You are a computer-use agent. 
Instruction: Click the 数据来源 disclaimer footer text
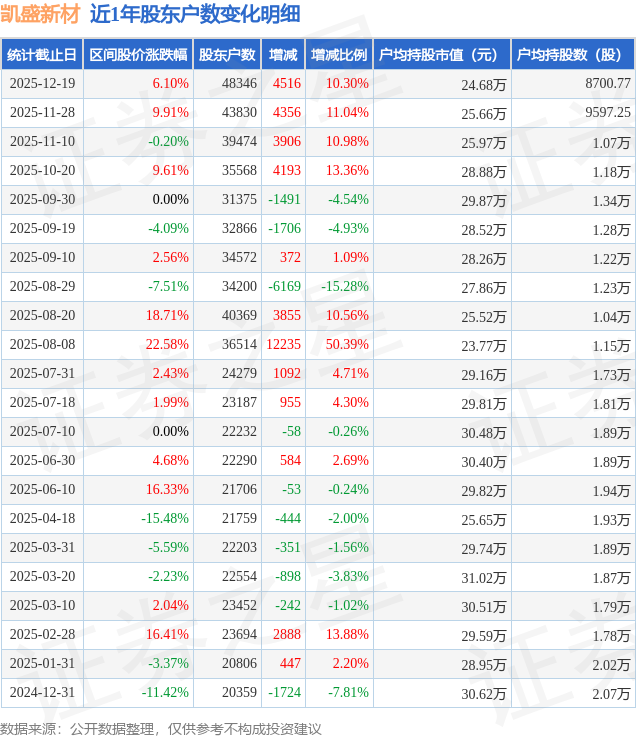(161, 728)
